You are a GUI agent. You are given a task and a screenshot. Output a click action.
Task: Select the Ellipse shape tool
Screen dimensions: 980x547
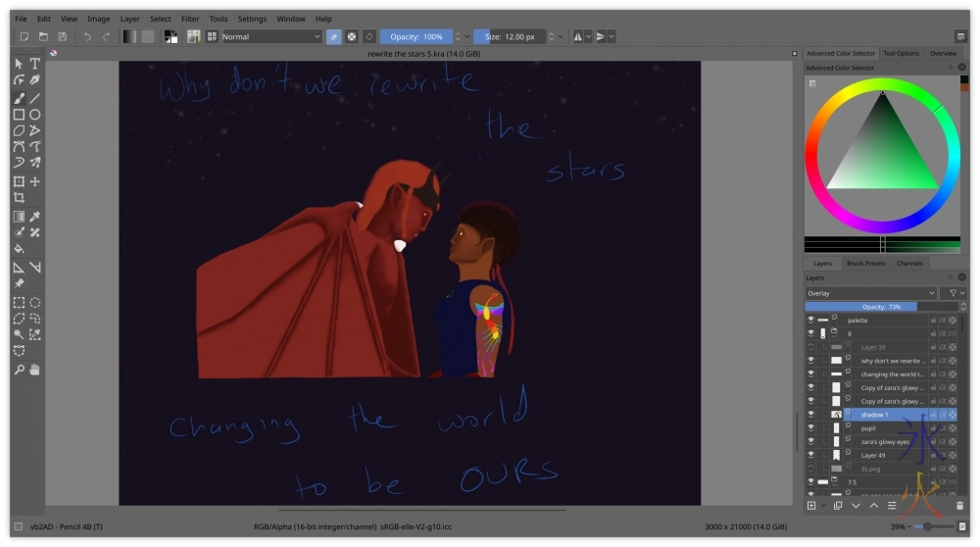coord(35,115)
